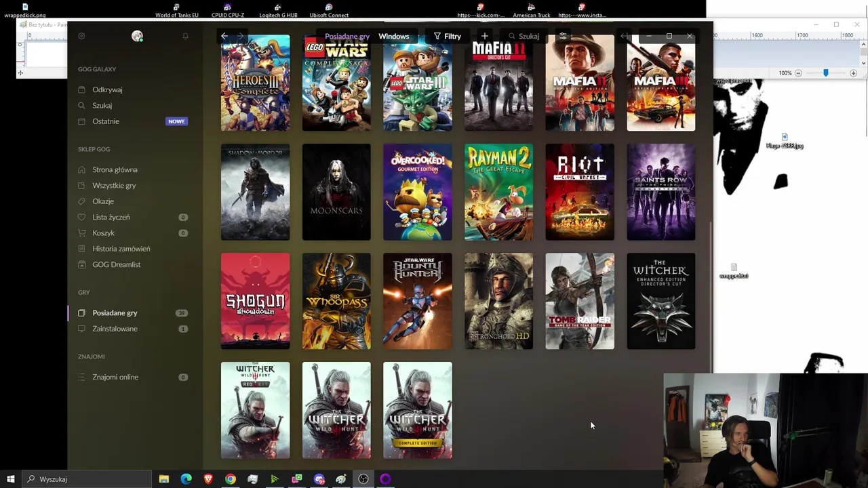Open Rayman 2 The Great Escape tile
This screenshot has height=488, width=868.
pyautogui.click(x=498, y=192)
